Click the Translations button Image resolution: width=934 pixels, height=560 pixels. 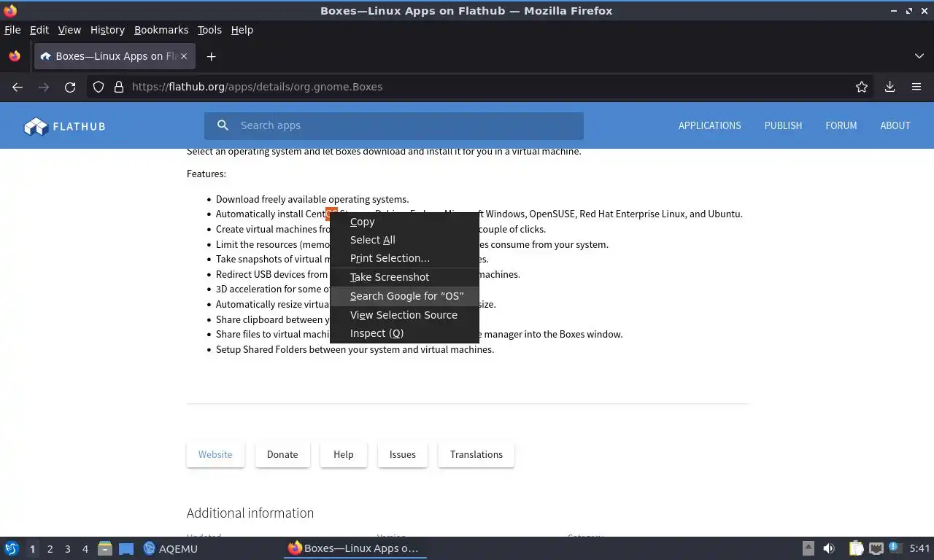click(x=476, y=454)
